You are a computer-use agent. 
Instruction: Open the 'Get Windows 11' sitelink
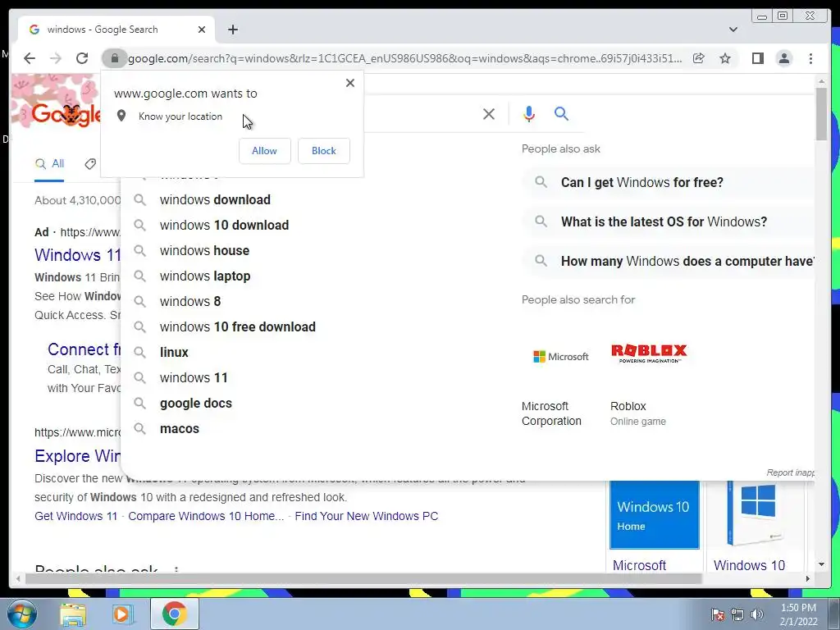click(x=75, y=517)
